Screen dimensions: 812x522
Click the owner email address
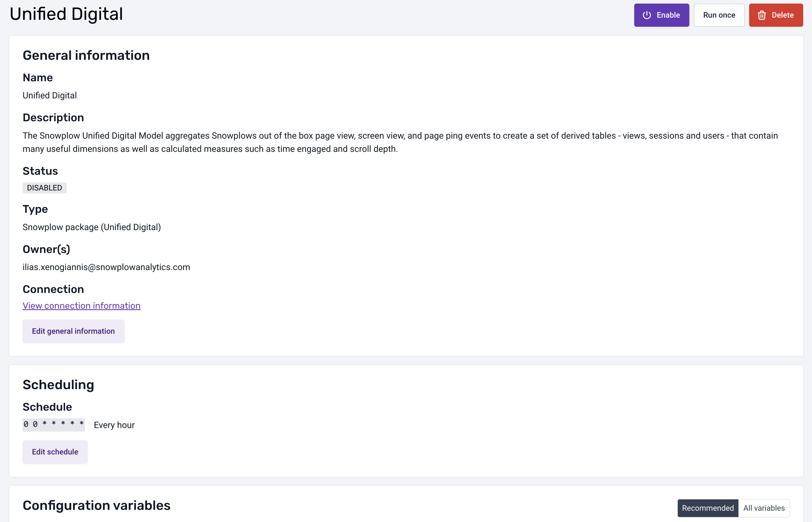tap(106, 267)
